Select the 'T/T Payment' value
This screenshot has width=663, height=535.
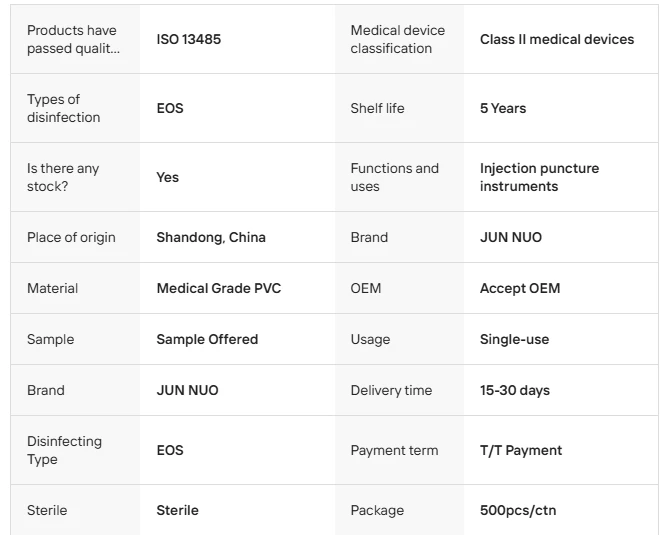pyautogui.click(x=521, y=450)
